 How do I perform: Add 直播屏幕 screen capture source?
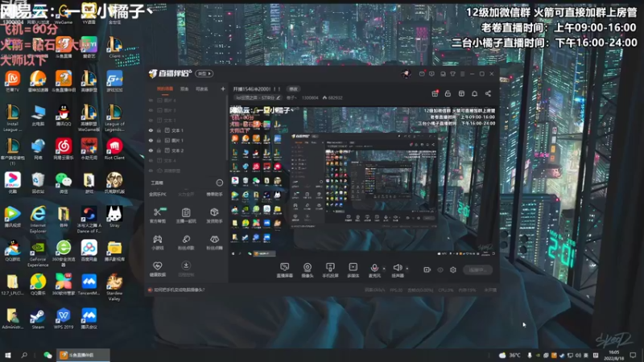coord(285,270)
